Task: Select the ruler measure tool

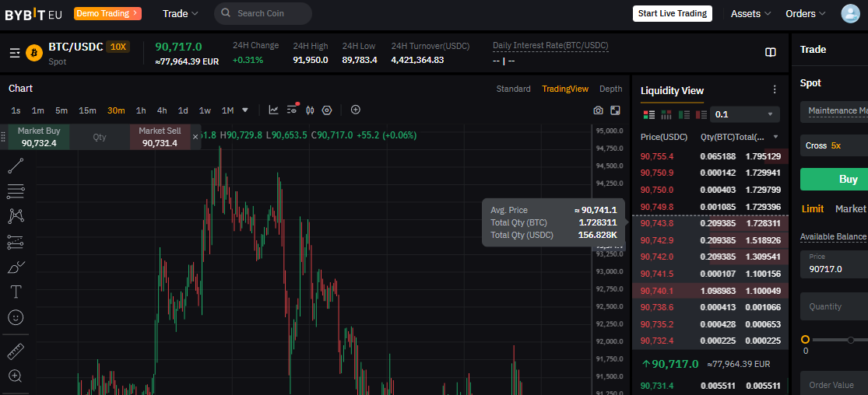Action: point(16,351)
